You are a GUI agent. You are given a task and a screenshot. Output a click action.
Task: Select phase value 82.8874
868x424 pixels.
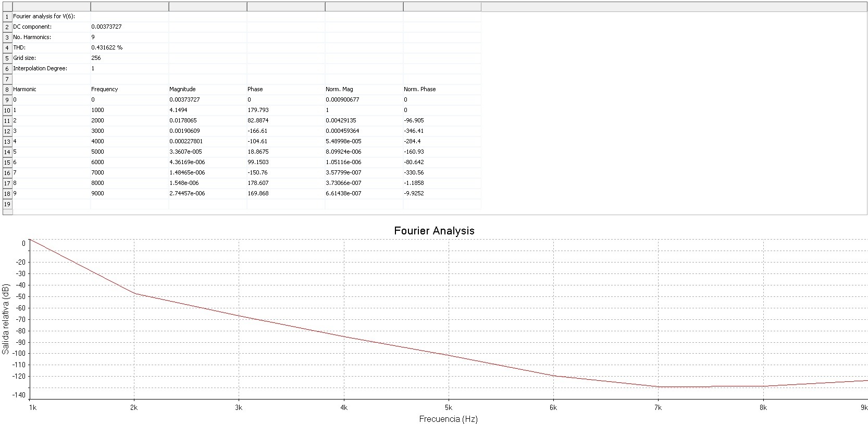[286, 120]
